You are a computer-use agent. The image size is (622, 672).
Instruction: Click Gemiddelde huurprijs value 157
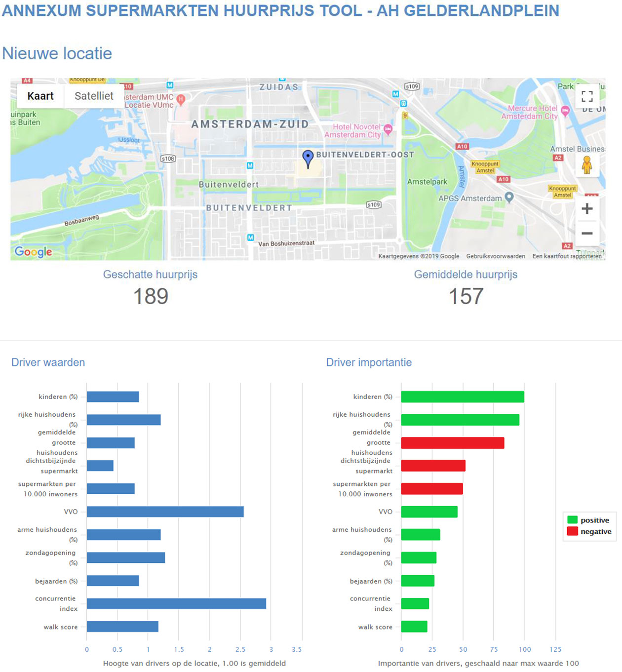click(466, 296)
